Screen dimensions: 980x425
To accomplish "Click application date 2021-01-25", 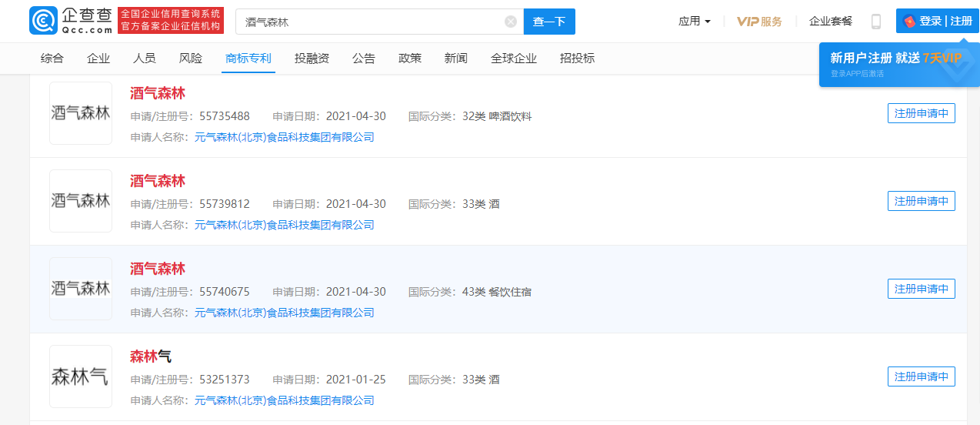I will 356,380.
